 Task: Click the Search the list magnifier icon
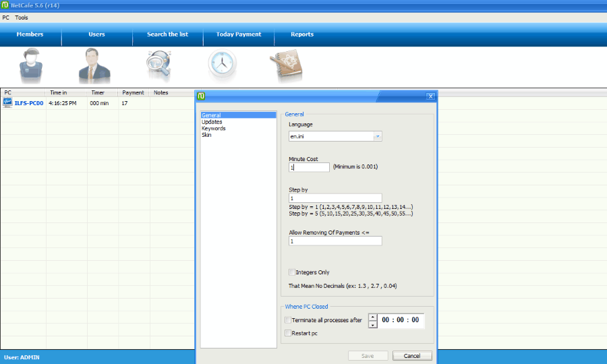pyautogui.click(x=158, y=65)
